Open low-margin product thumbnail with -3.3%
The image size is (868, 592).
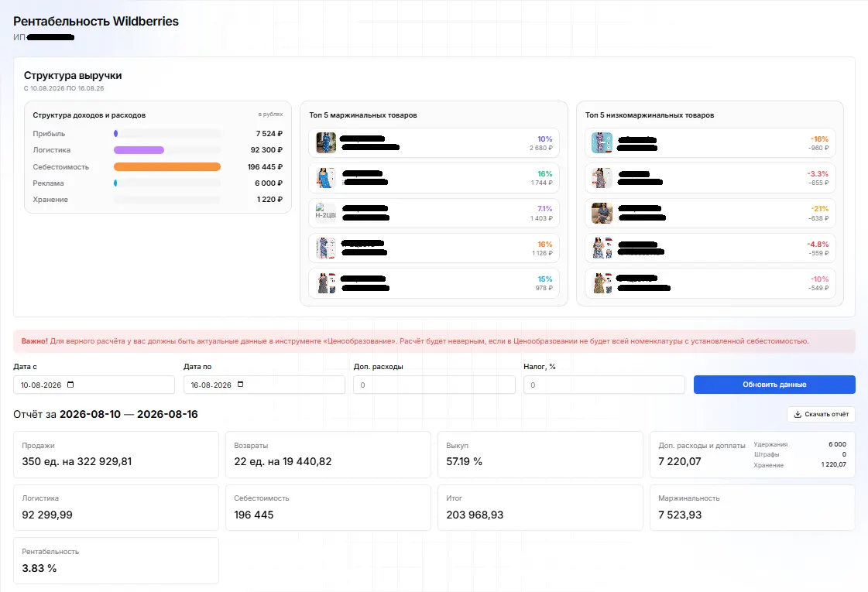pyautogui.click(x=602, y=178)
